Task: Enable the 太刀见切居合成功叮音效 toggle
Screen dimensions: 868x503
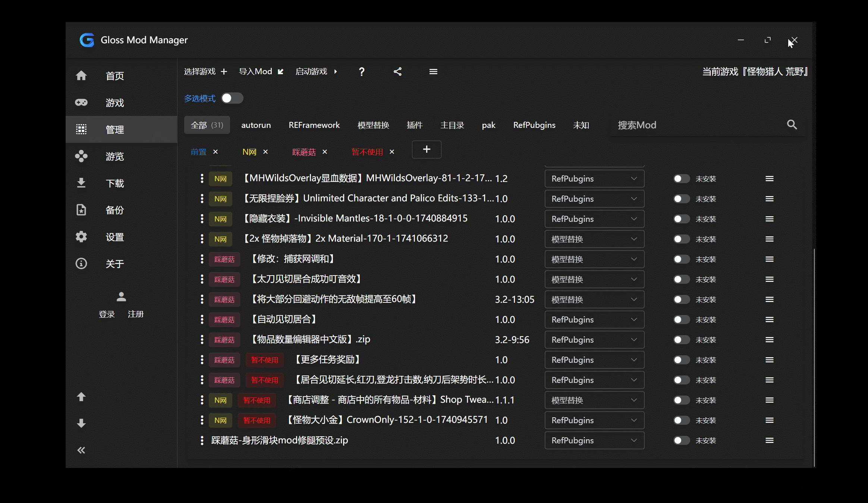Action: click(x=682, y=279)
